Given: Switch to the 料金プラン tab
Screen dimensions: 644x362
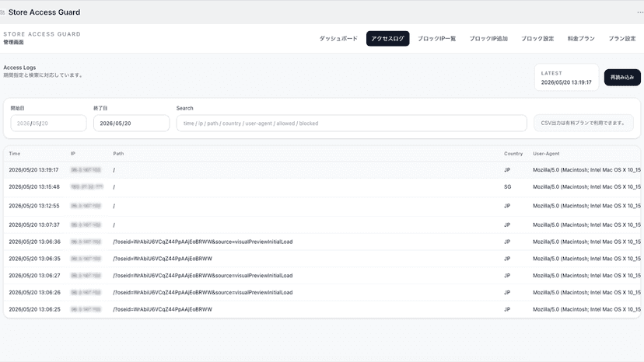Looking at the screenshot, I should pyautogui.click(x=581, y=39).
